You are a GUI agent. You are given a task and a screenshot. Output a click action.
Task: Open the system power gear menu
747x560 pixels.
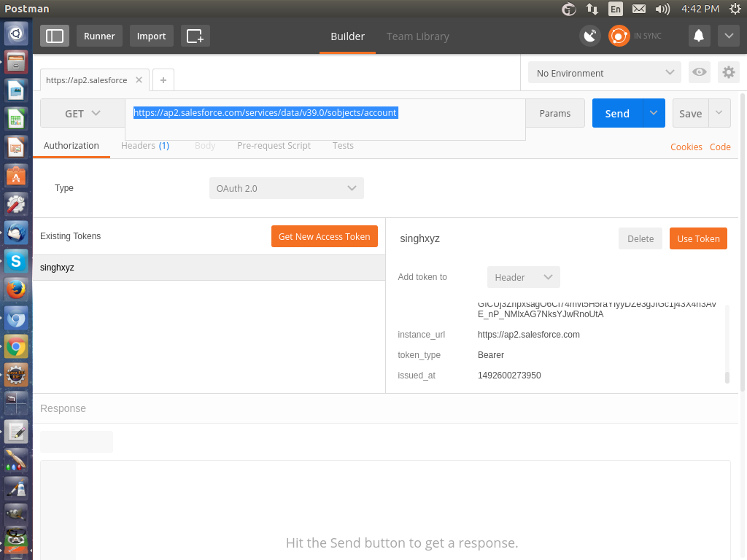pos(735,9)
